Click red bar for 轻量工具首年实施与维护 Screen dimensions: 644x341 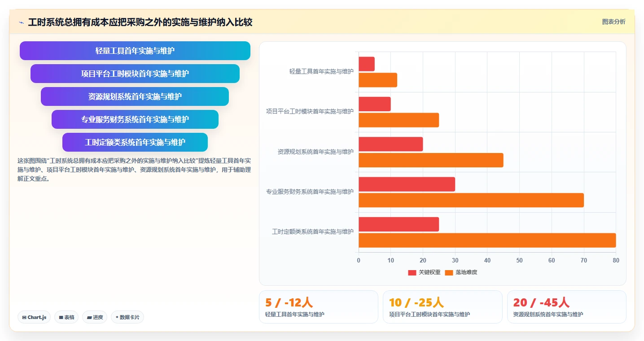tap(367, 64)
